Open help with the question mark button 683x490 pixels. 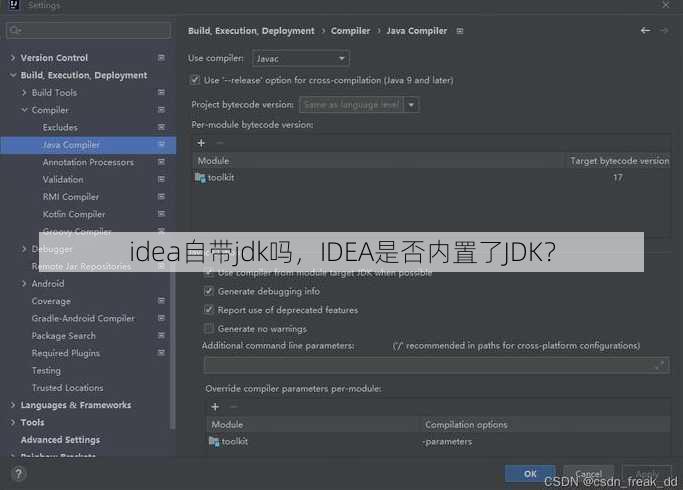coord(19,474)
